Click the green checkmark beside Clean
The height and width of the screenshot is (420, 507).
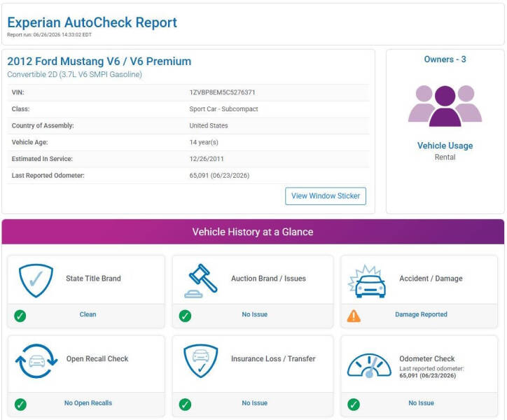(x=20, y=316)
